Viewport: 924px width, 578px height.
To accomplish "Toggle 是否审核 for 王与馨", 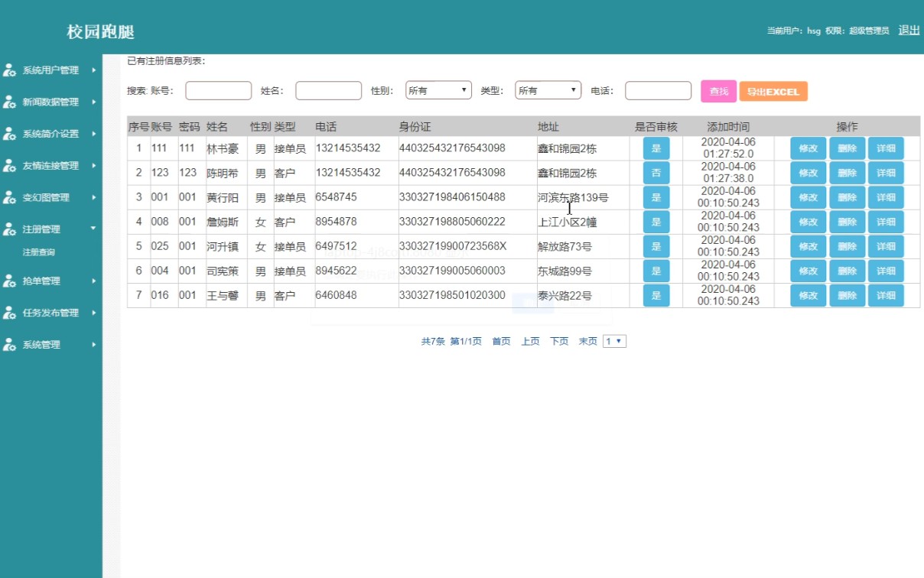I will pos(656,295).
